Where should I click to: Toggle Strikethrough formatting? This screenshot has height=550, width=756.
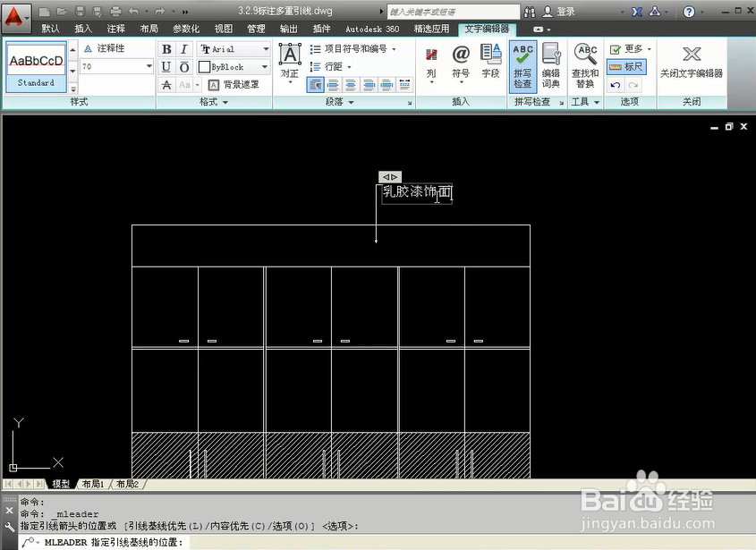[x=166, y=85]
